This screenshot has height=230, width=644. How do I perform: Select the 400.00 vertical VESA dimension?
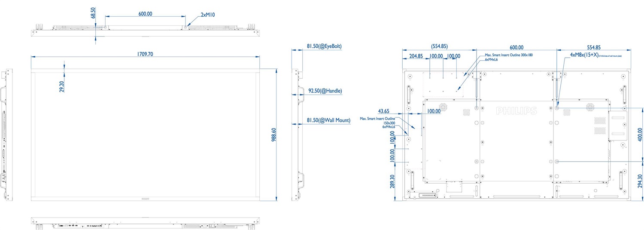pos(640,134)
